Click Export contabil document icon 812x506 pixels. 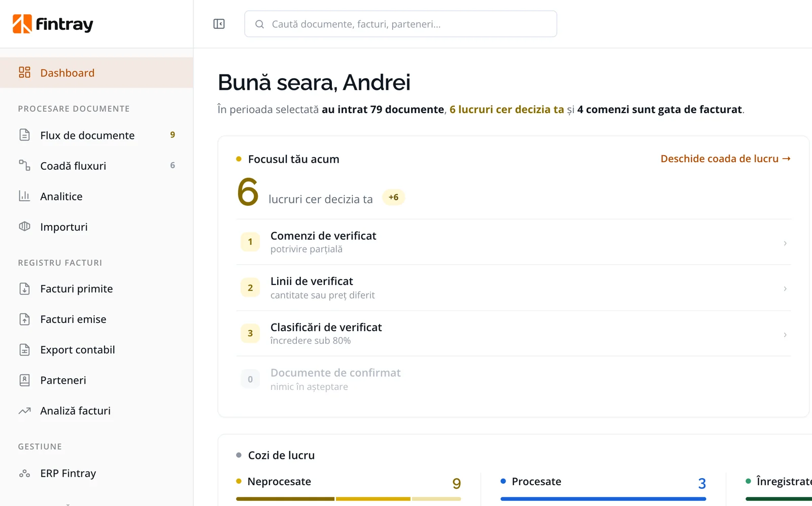pos(24,349)
